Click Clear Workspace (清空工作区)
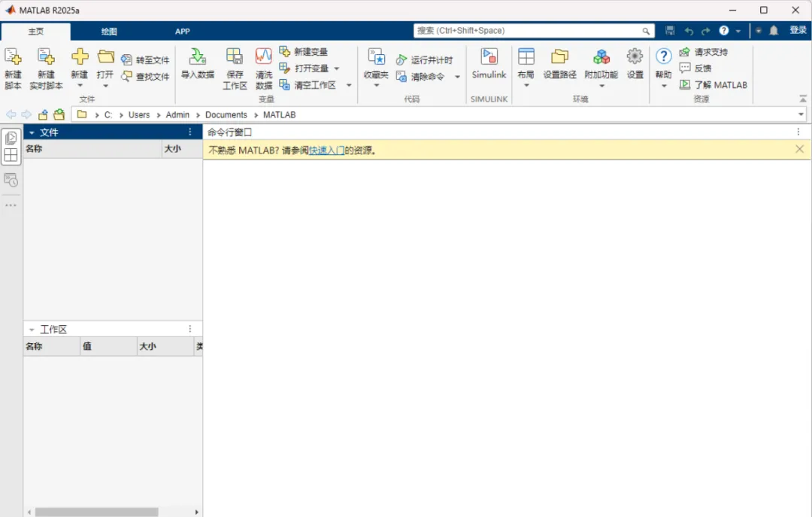 coord(308,84)
